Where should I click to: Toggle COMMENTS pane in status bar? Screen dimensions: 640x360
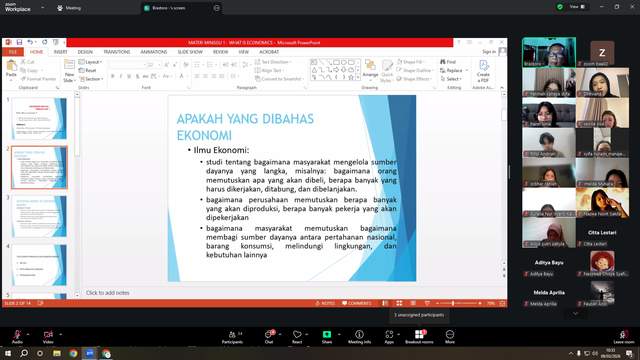357,303
